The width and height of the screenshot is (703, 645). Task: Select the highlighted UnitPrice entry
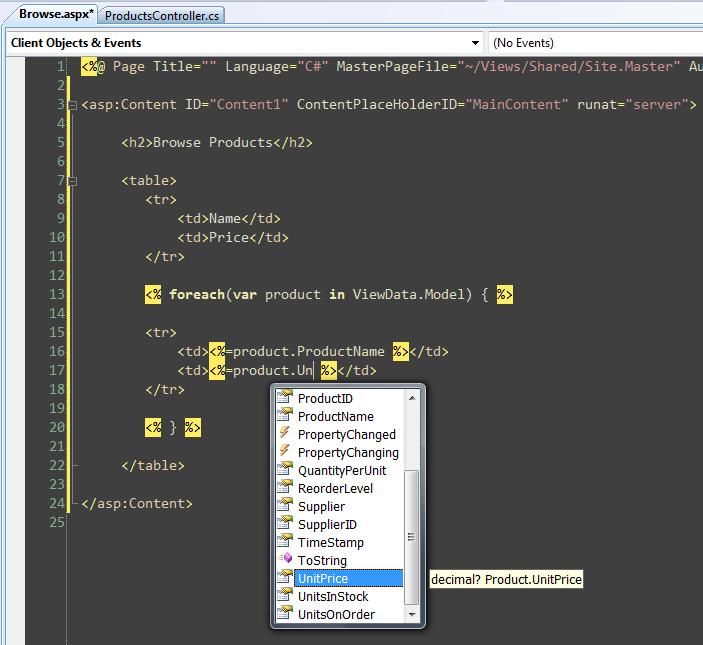click(x=348, y=578)
